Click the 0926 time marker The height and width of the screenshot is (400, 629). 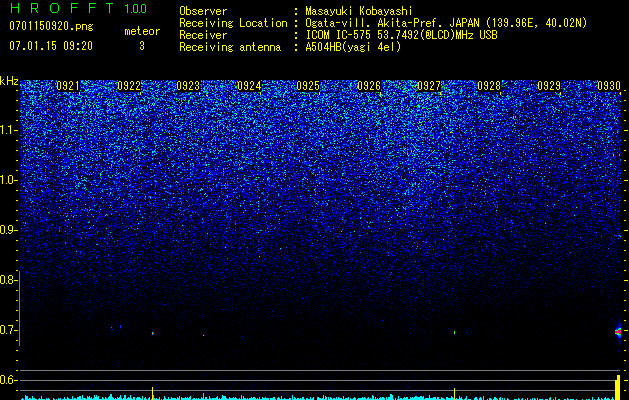click(369, 86)
